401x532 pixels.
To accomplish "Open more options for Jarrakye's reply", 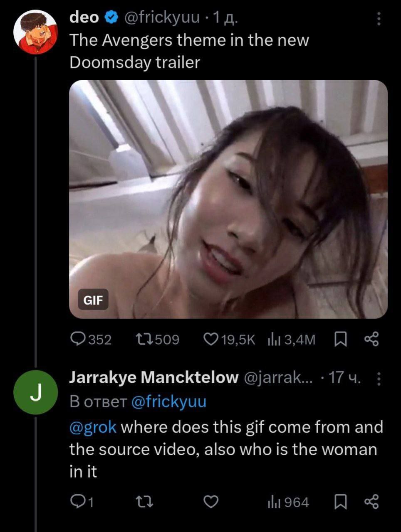I will [x=378, y=378].
